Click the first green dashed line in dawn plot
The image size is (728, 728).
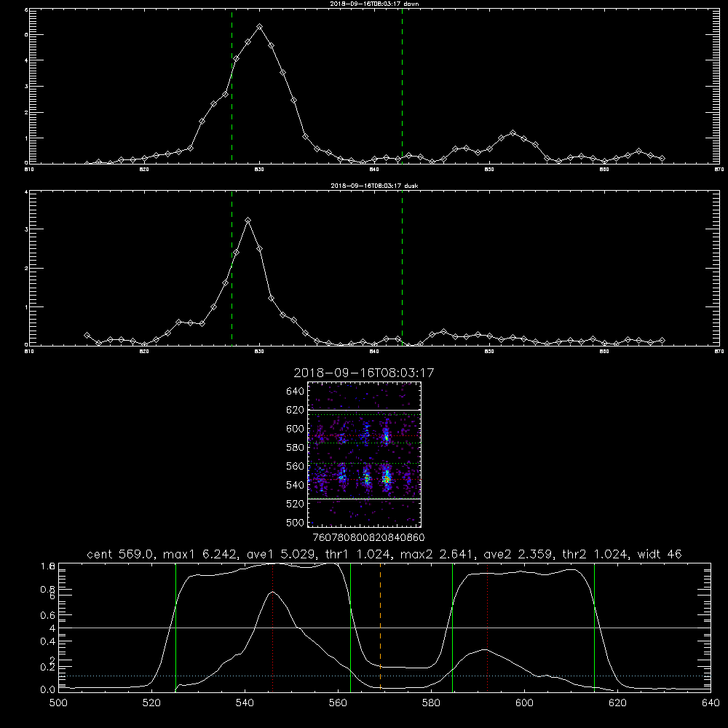click(x=232, y=86)
